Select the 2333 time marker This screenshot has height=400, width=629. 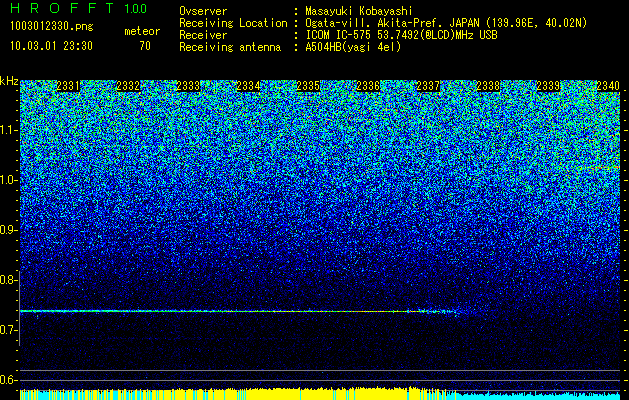click(x=188, y=86)
